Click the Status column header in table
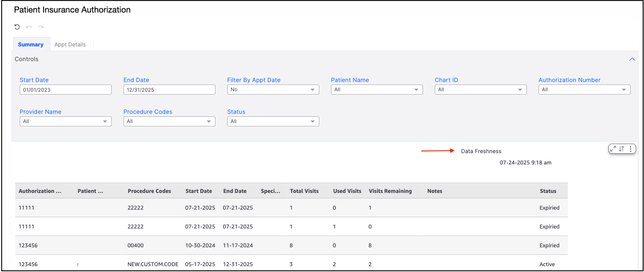 point(548,191)
